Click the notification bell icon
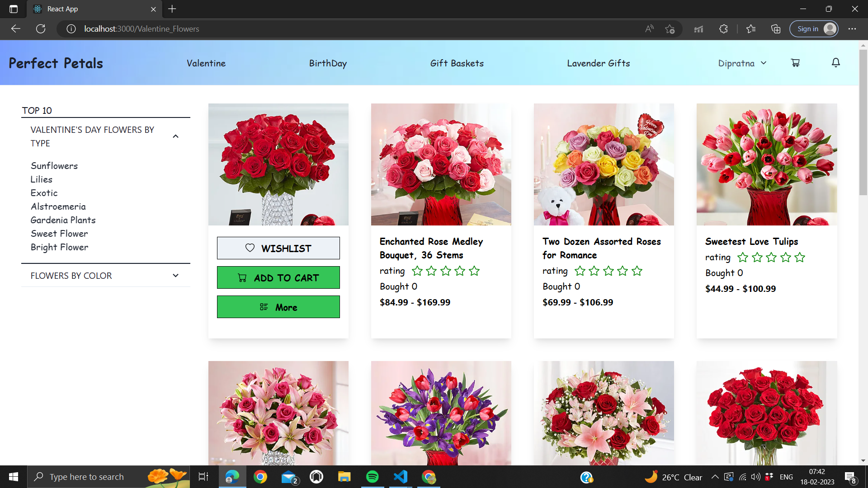This screenshot has width=868, height=488. point(835,63)
